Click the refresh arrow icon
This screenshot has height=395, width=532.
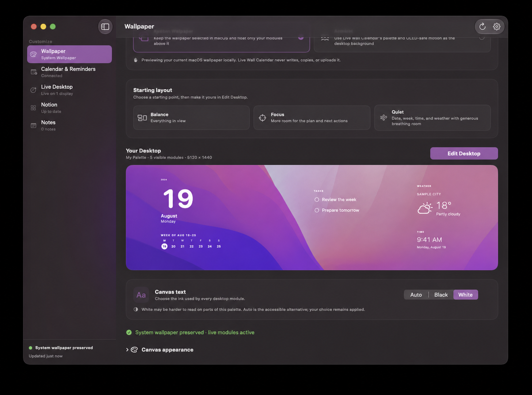coord(482,26)
